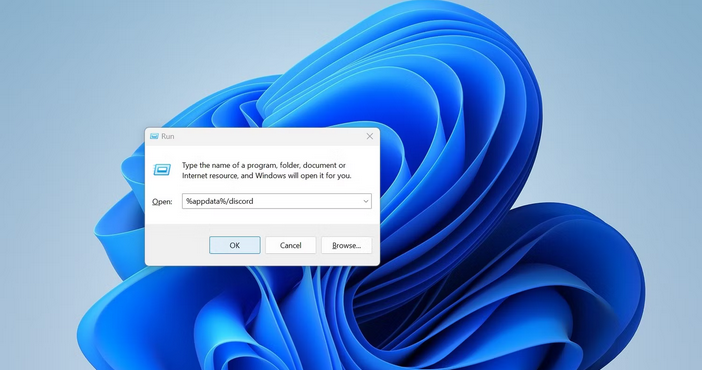Open the file picker via Browse... button
Viewport: 702px width, 370px height.
pos(347,245)
